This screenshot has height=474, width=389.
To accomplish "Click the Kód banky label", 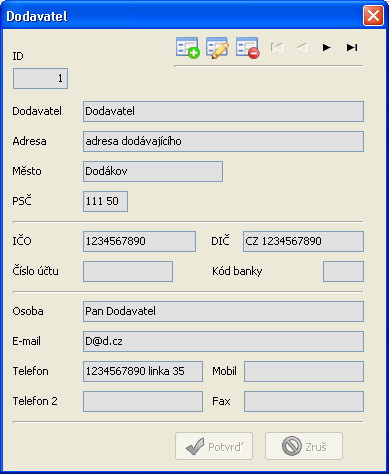I will coord(237,271).
